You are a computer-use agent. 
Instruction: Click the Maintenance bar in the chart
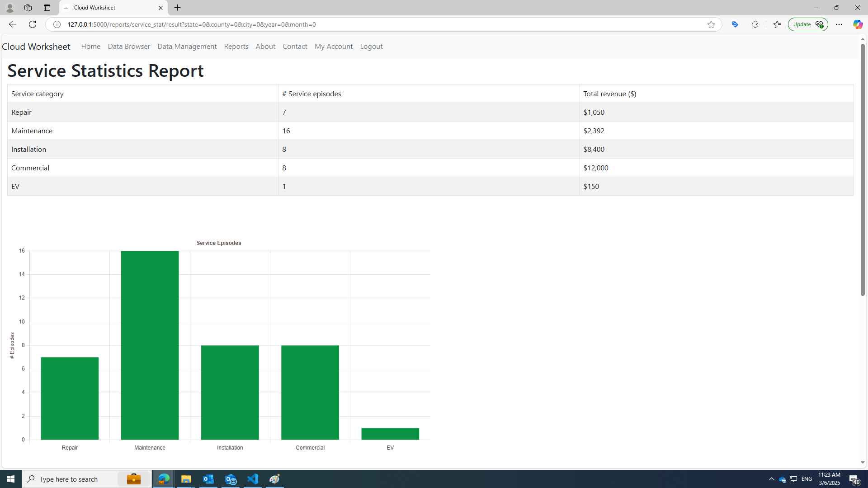point(150,345)
